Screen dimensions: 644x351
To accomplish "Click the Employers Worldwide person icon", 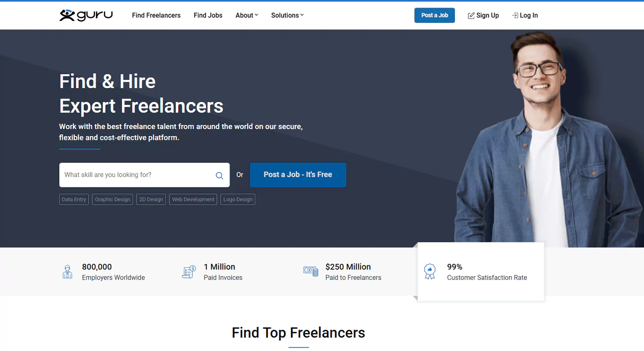I will pos(67,272).
